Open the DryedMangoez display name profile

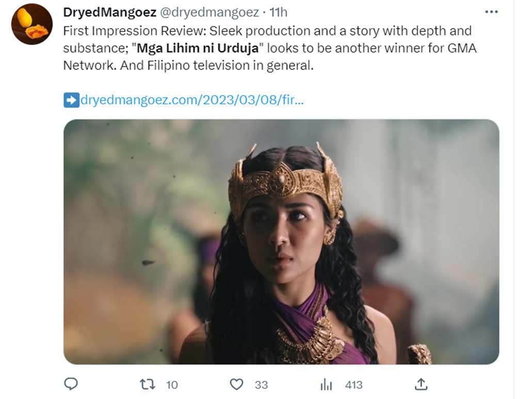[109, 12]
